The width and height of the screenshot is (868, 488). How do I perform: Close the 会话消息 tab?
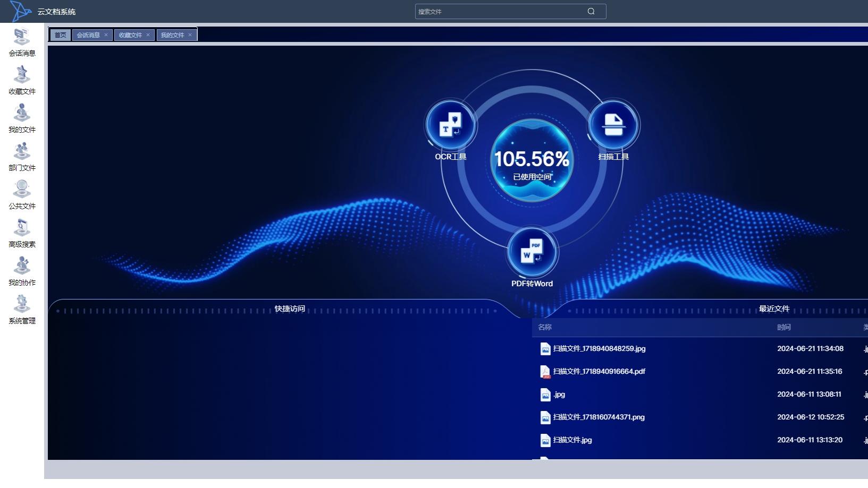coord(106,35)
